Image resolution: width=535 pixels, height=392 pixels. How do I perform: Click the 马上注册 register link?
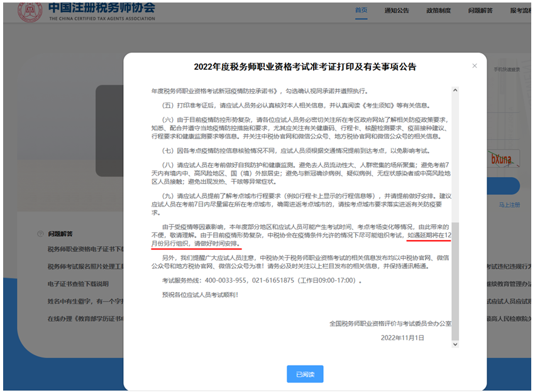(x=509, y=205)
